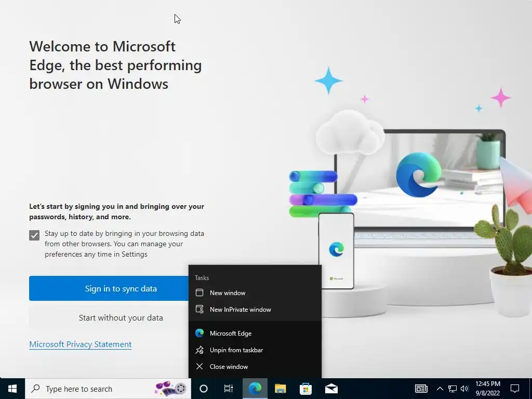
Task: Open the Action Center notifications icon
Action: click(x=515, y=389)
